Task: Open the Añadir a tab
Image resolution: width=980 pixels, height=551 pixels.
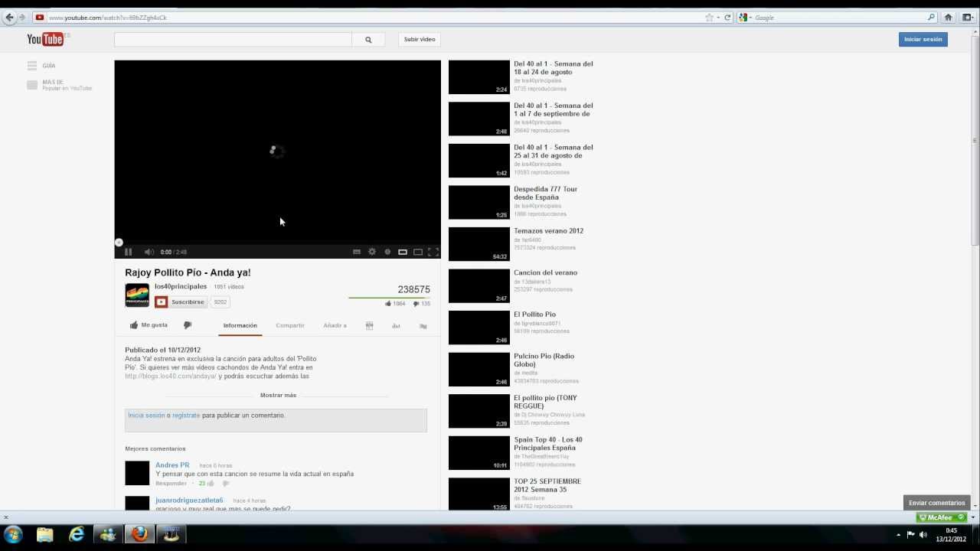Action: 335,325
